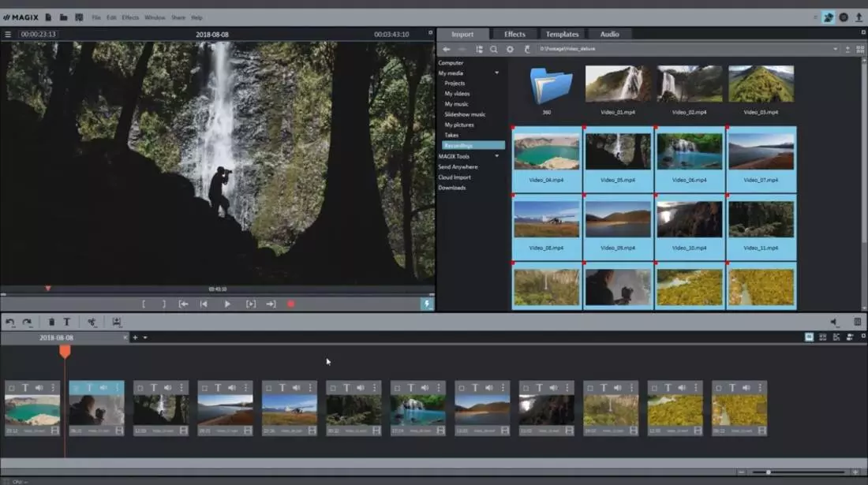This screenshot has height=485, width=868.
Task: Open media pool settings gear icon
Action: (510, 49)
